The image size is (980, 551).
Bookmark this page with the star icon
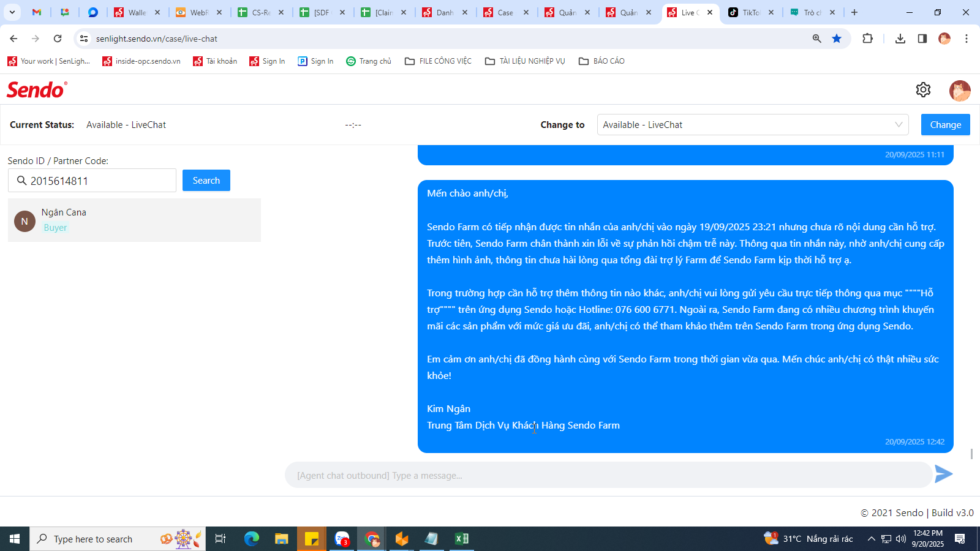(837, 39)
